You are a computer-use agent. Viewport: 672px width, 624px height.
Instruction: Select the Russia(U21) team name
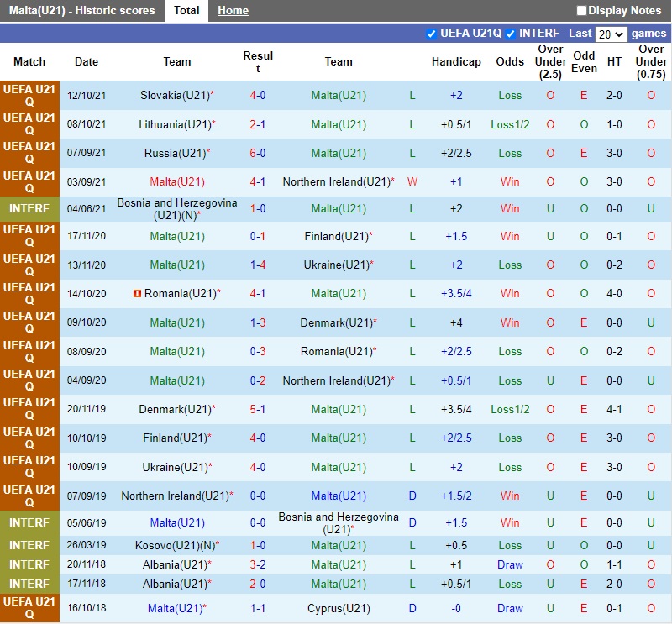pyautogui.click(x=174, y=153)
